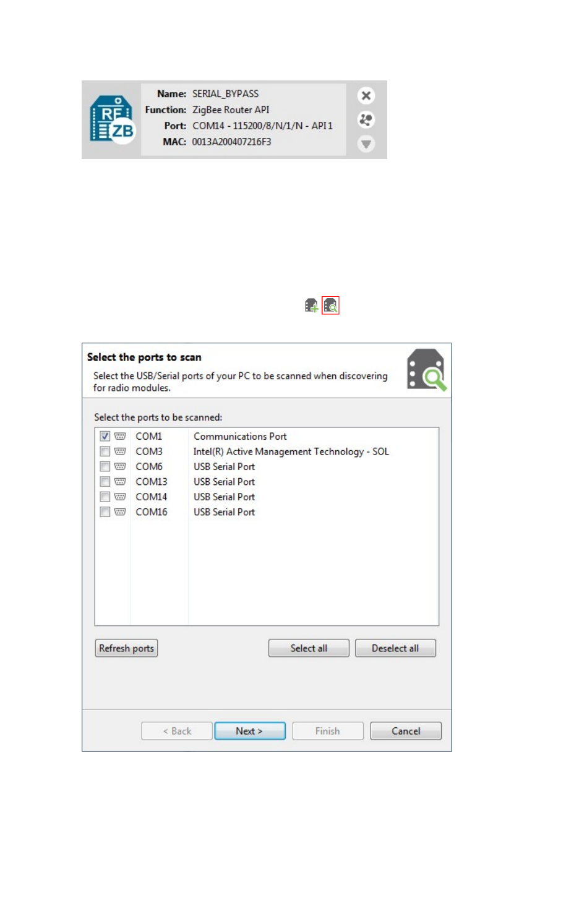Check the COM3 port checkbox
Viewport: 579px width, 924px height.
(105, 452)
